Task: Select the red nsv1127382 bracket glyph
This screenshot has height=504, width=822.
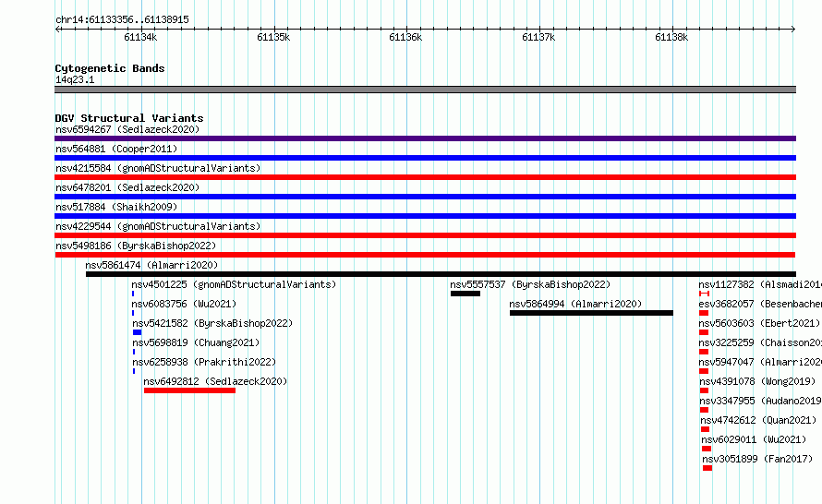Action: pos(704,294)
